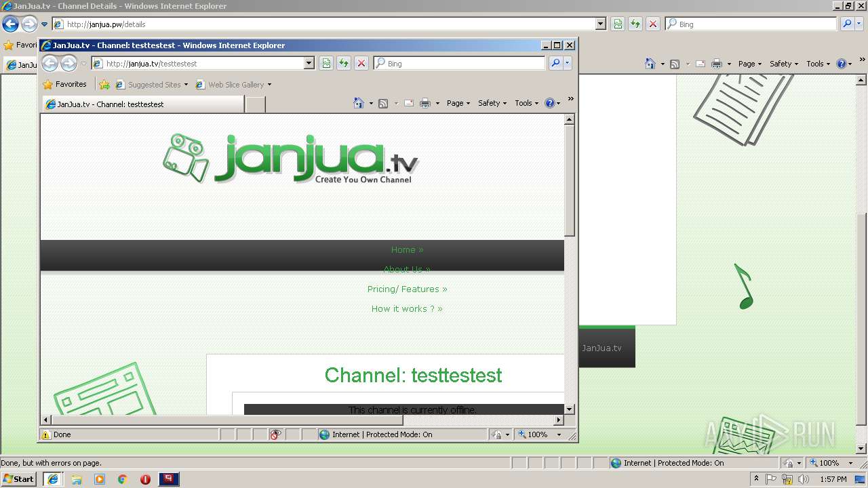868x488 pixels.
Task: Show hidden tray icons arrow
Action: pos(757,479)
